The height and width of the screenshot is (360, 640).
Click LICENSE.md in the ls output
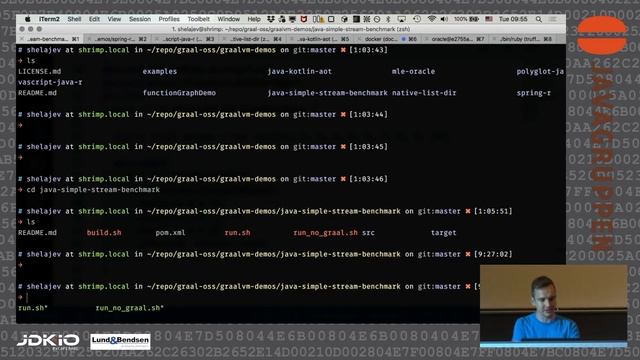click(40, 71)
